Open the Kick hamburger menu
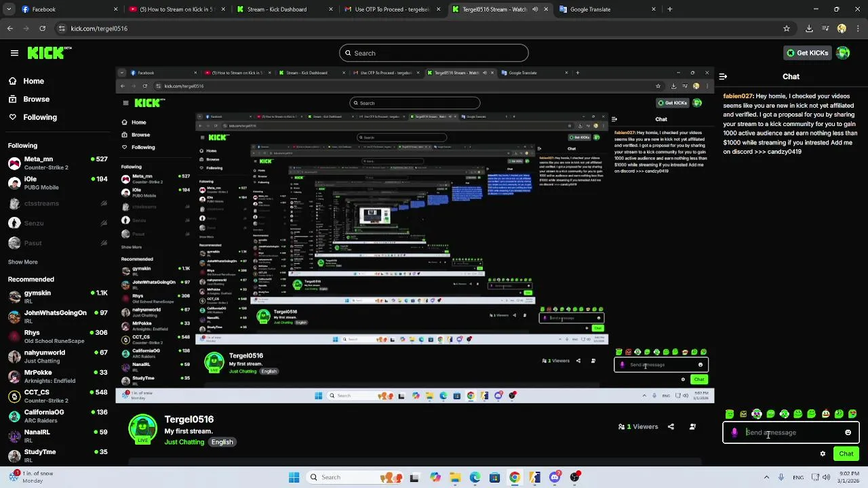 pos(14,53)
